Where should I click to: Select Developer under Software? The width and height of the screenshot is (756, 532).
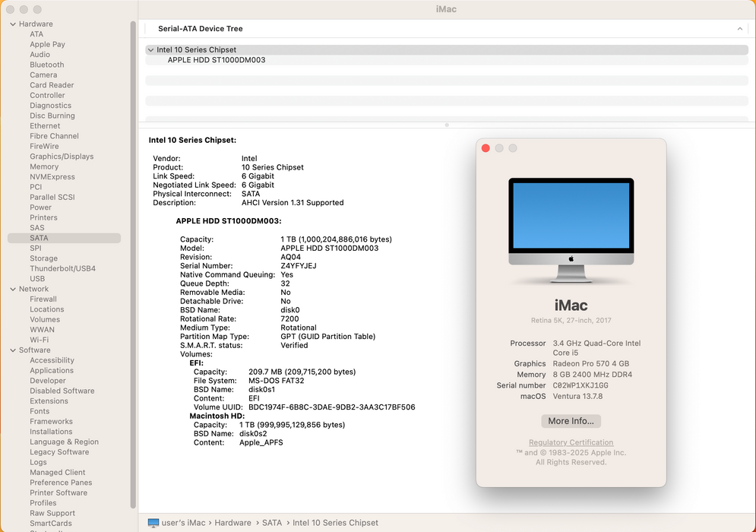(x=48, y=381)
